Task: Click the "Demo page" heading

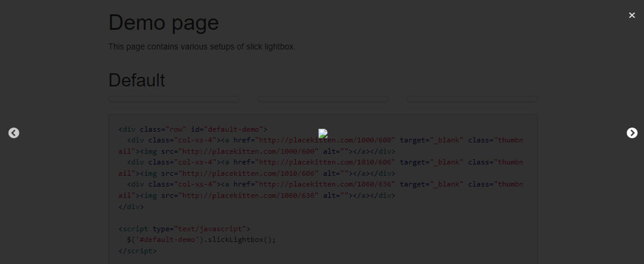Action: pos(163,23)
